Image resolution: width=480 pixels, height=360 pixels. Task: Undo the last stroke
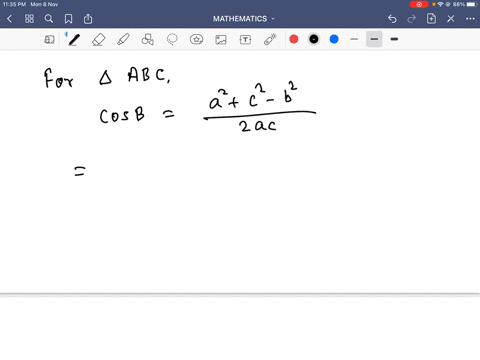pos(392,19)
